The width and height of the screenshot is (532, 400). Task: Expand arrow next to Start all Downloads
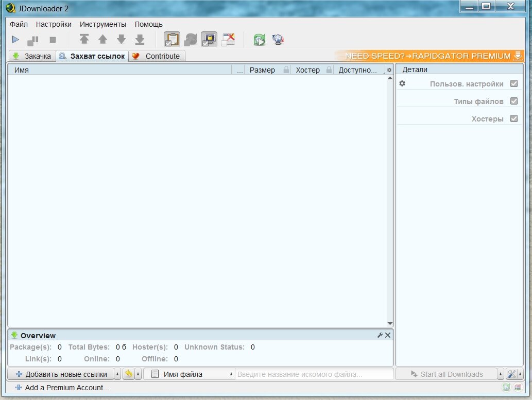tap(501, 374)
